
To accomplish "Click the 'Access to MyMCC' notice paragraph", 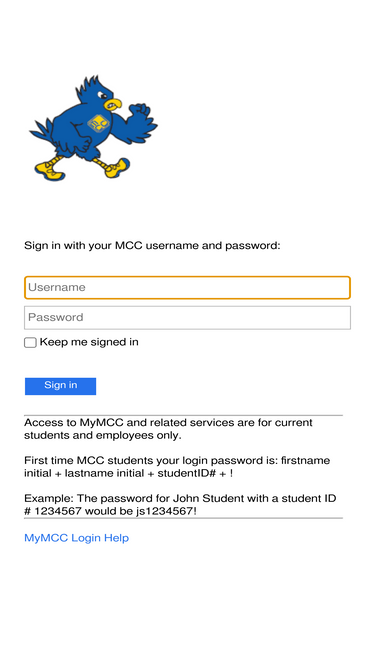I will tap(168, 429).
